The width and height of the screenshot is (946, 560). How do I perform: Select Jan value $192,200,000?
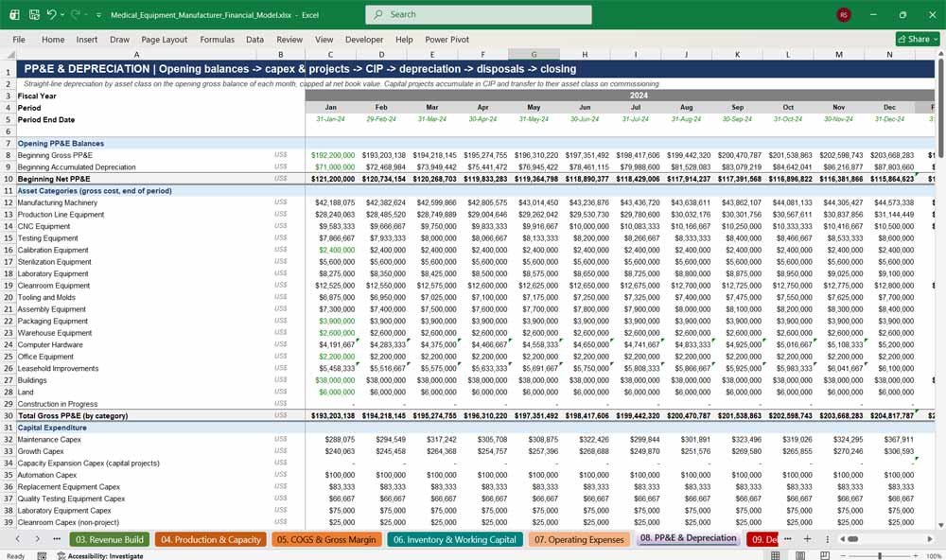330,155
